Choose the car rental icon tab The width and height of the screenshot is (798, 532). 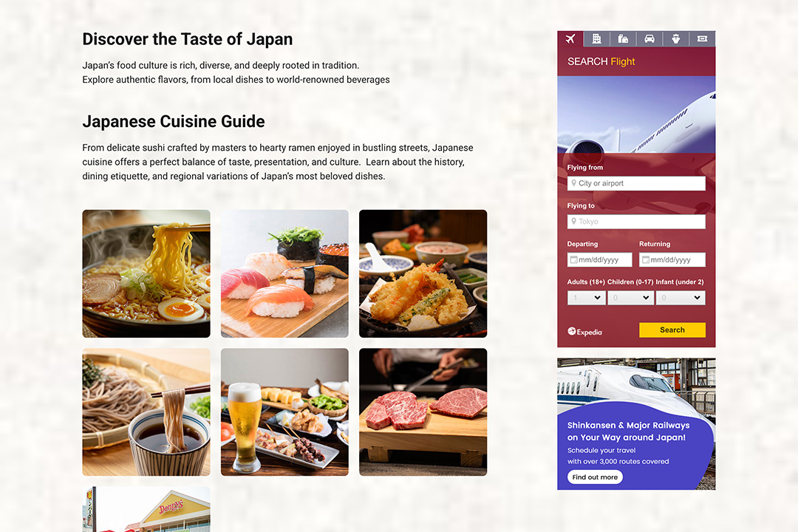(x=649, y=38)
